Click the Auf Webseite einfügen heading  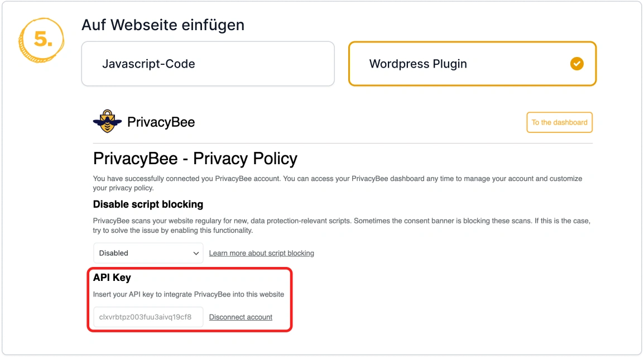tap(163, 25)
